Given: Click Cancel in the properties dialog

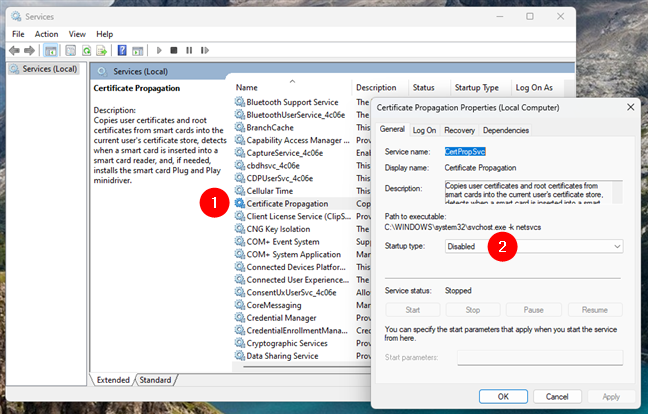Looking at the screenshot, I should pyautogui.click(x=557, y=397).
